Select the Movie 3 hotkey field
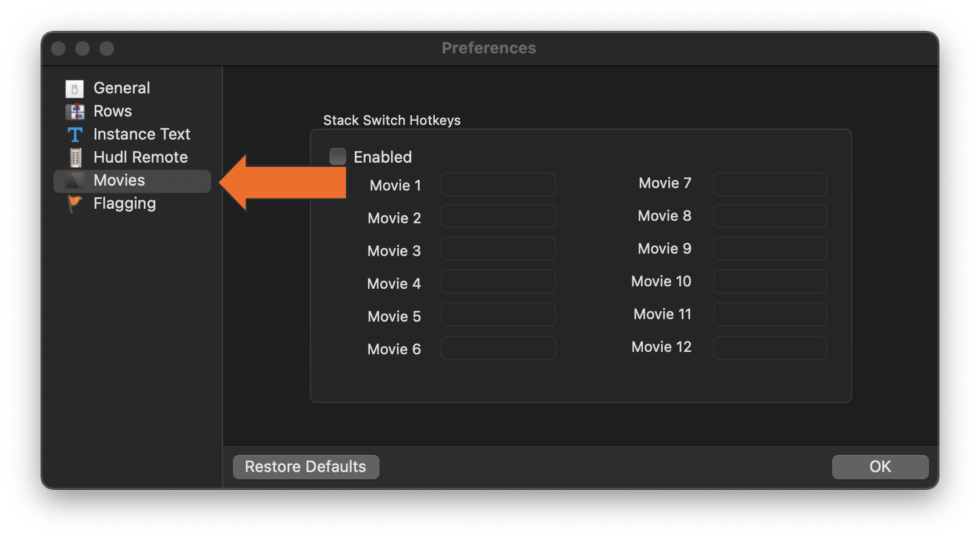Viewport: 980px width, 540px height. tap(498, 249)
